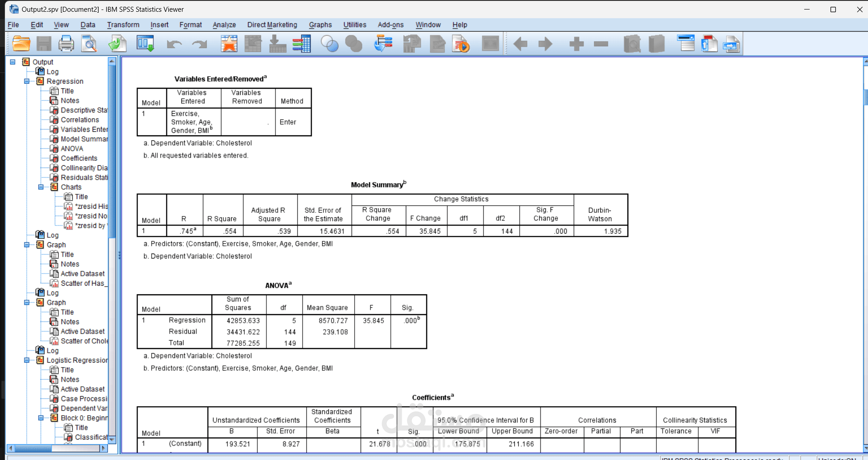Click the Save floppy disk icon
The width and height of the screenshot is (868, 460).
coord(44,44)
